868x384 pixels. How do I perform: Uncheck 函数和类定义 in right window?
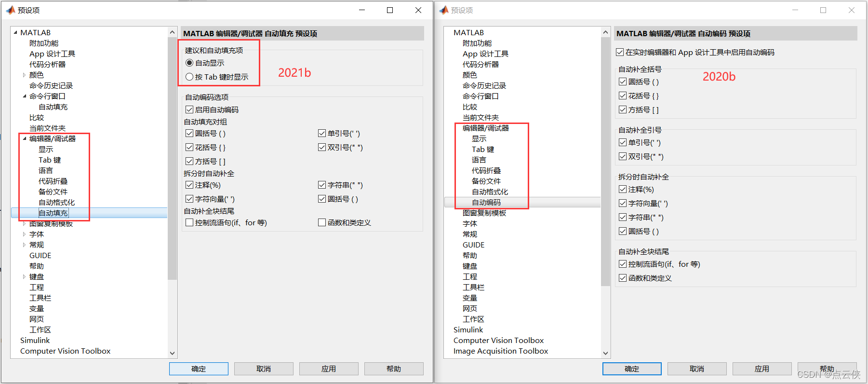point(623,278)
